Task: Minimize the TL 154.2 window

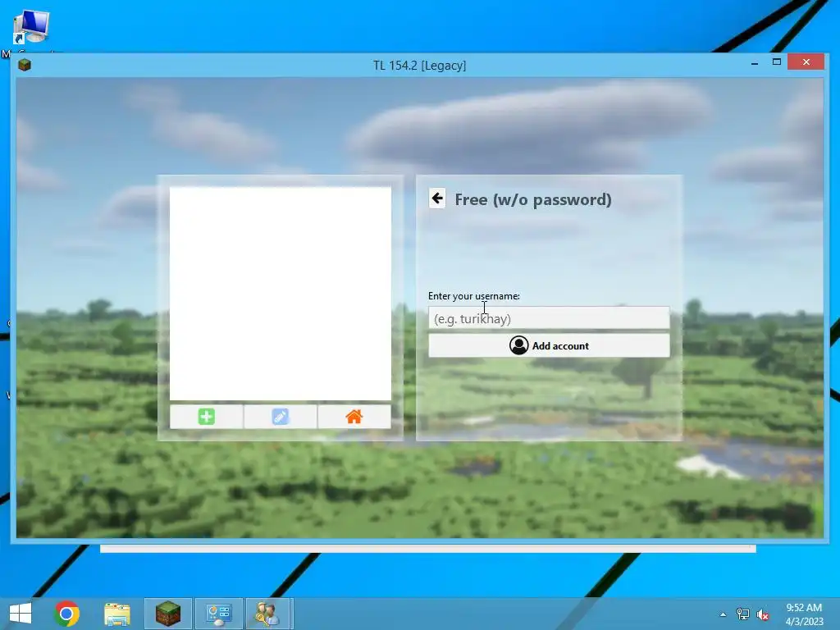Action: pyautogui.click(x=755, y=62)
